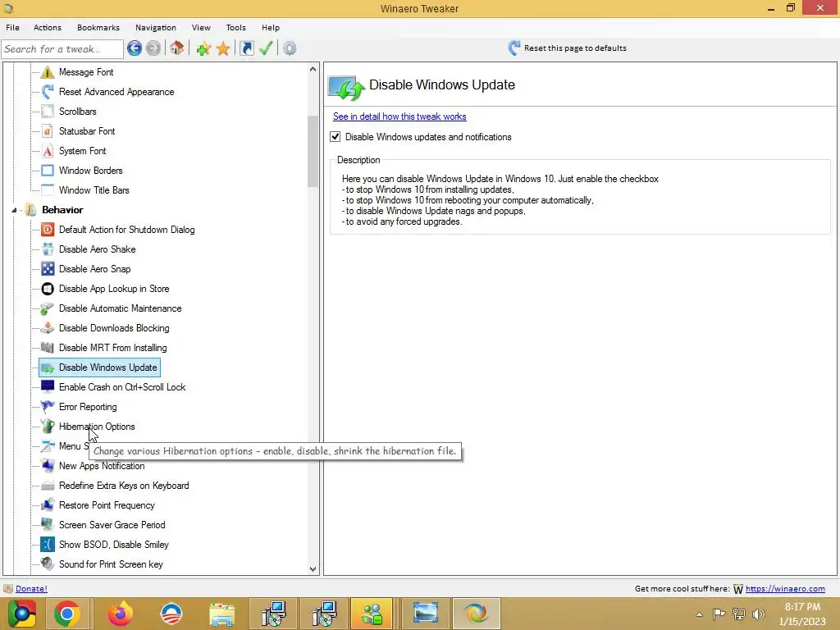Click the Reset Advanced Appearance icon

[x=47, y=92]
